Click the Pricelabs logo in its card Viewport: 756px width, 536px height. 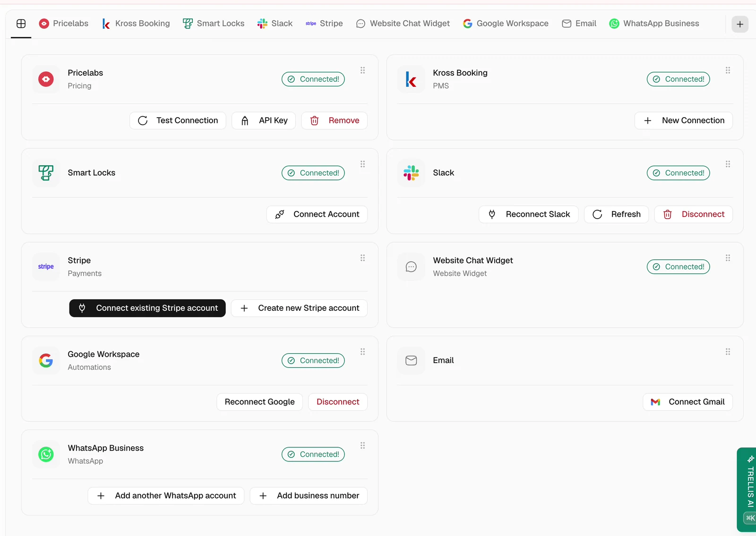click(x=46, y=79)
